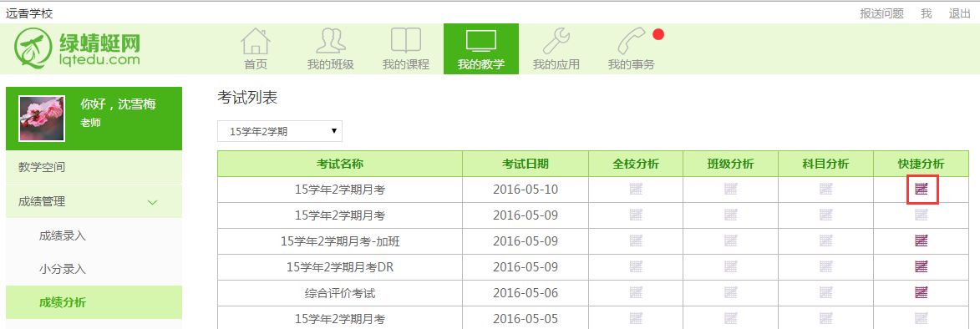980x329 pixels.
Task: Click the 我 account link
Action: (927, 13)
